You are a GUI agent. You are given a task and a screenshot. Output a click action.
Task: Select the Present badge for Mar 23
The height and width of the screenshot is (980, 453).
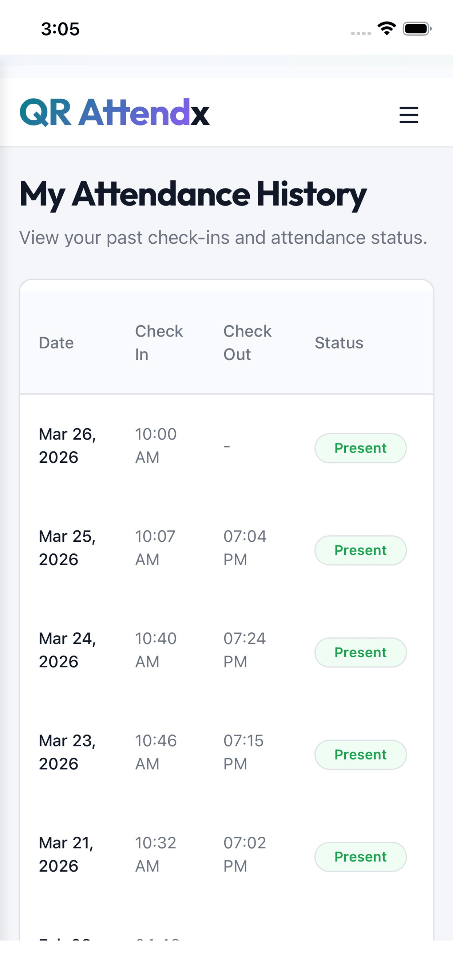360,754
